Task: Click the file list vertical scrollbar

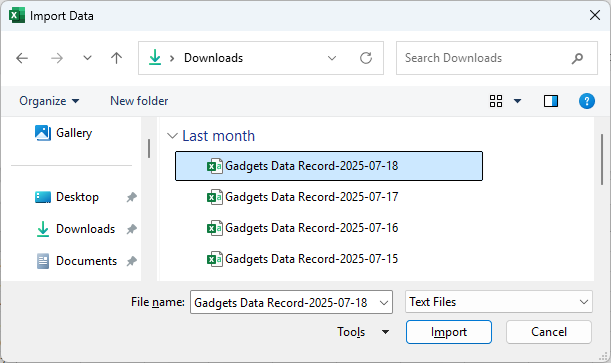Action: click(x=602, y=160)
